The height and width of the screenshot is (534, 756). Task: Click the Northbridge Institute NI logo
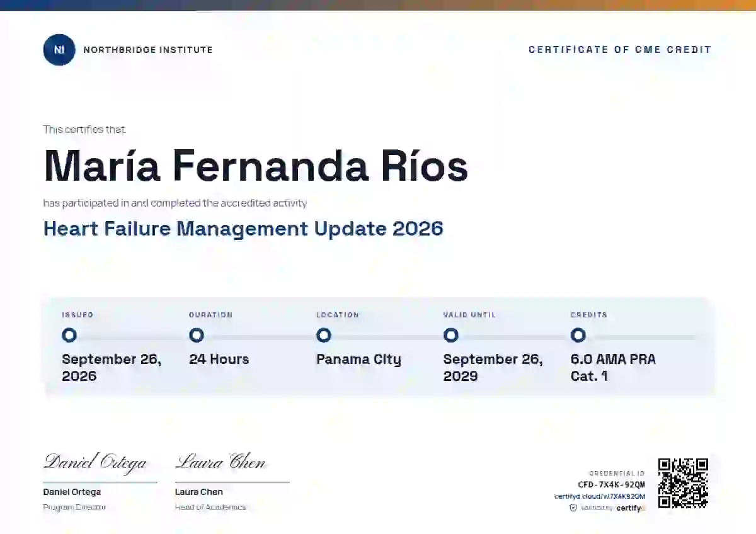coord(59,50)
